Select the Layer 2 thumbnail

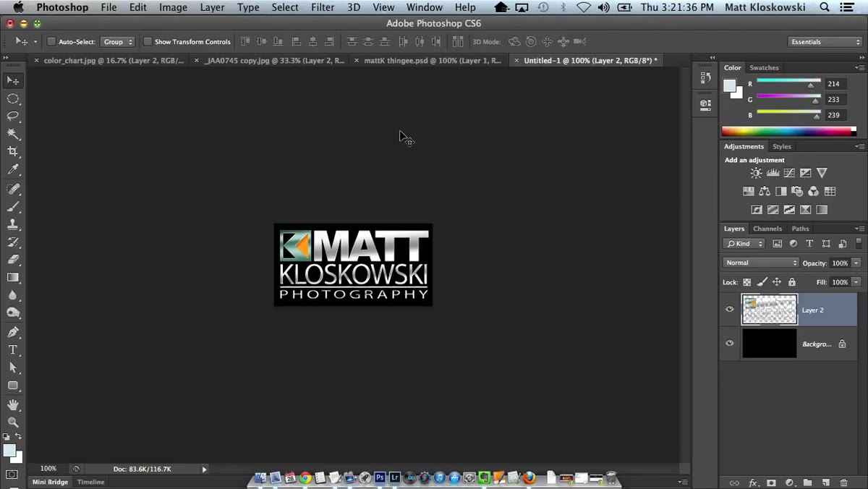pyautogui.click(x=770, y=310)
